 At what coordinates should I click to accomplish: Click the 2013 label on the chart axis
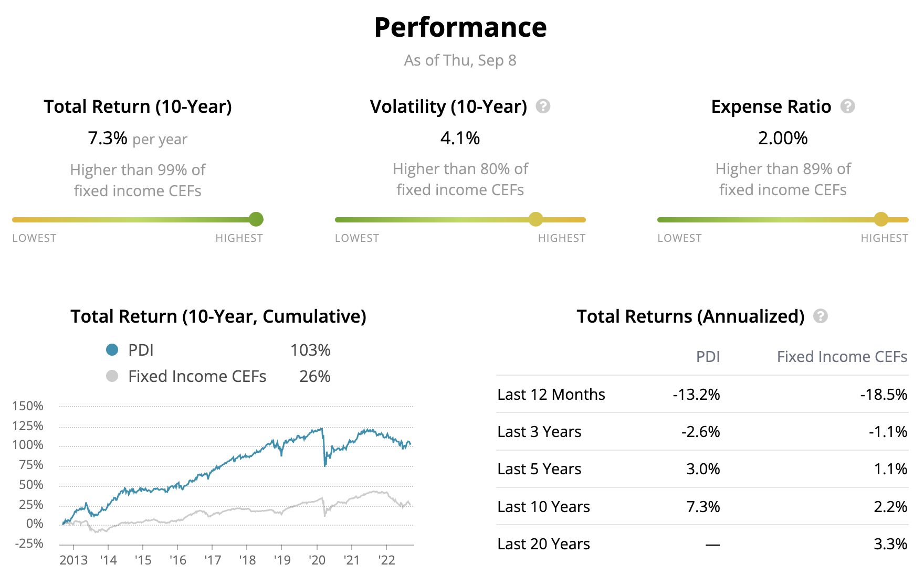(x=73, y=560)
